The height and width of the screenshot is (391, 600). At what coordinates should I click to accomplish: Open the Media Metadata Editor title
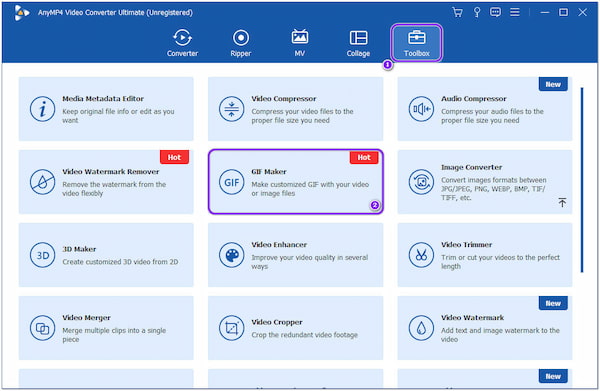pos(103,99)
